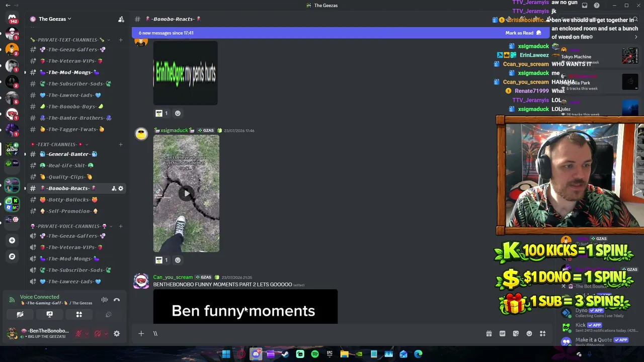Jump to the 6 new messages since 17:41
Viewport: 644px width, 362px height.
coord(166,33)
